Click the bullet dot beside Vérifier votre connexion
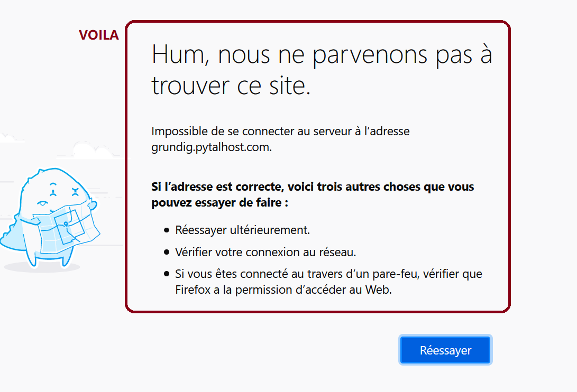 click(x=167, y=252)
